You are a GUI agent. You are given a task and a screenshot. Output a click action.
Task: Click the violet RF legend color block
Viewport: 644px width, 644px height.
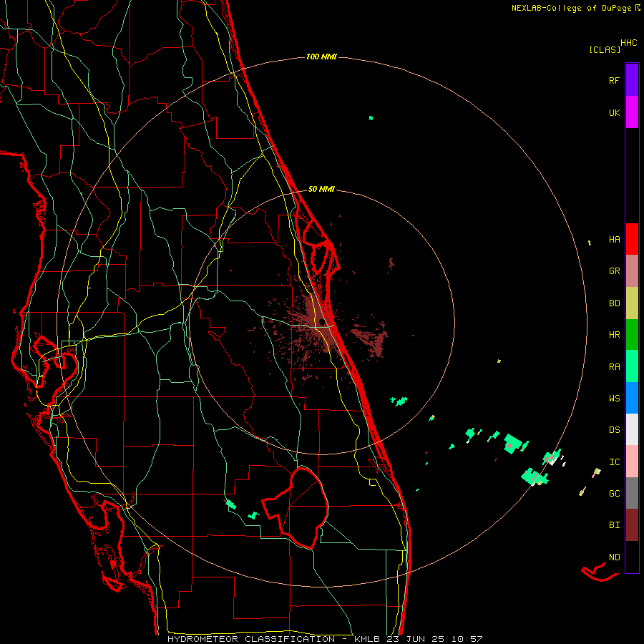point(632,79)
